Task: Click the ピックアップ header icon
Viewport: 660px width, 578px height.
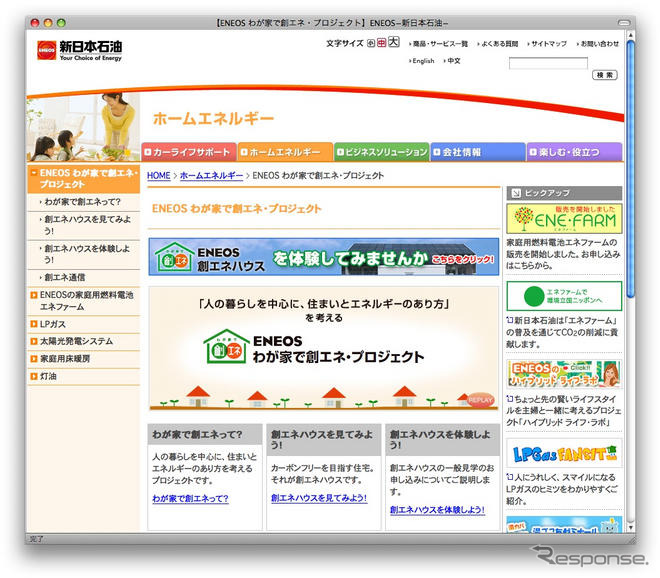Action: click(516, 193)
